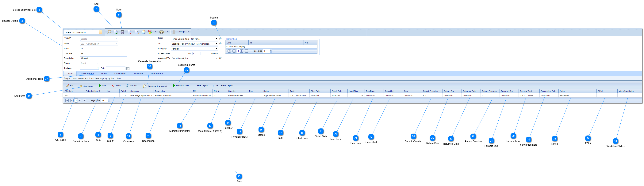Click the Status column header in the items grid
Screen dimensions: 644x186
(275, 91)
